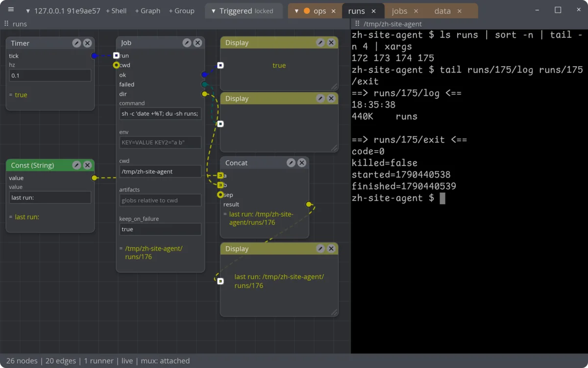Viewport: 588px width, 368px height.
Task: Add a new Shell with '+ Shell'
Action: 116,11
